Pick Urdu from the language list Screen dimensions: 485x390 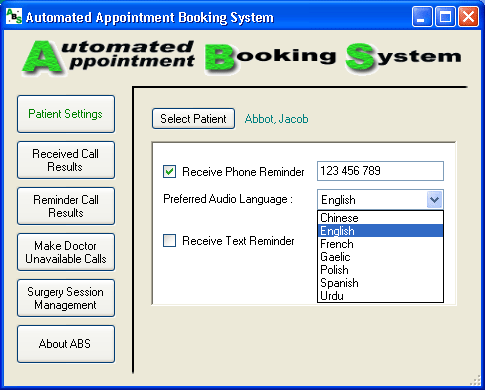coord(380,296)
